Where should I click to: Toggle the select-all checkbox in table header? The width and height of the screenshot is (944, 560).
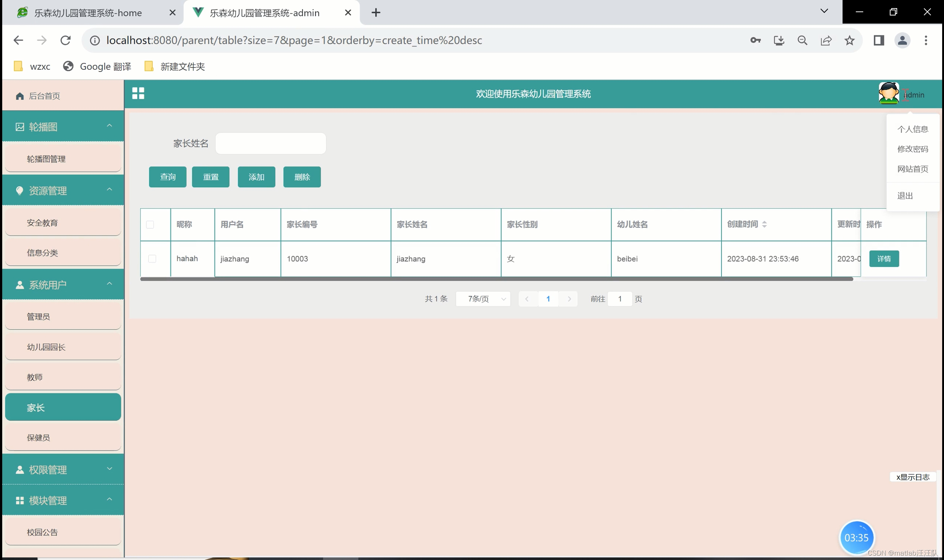(x=150, y=225)
